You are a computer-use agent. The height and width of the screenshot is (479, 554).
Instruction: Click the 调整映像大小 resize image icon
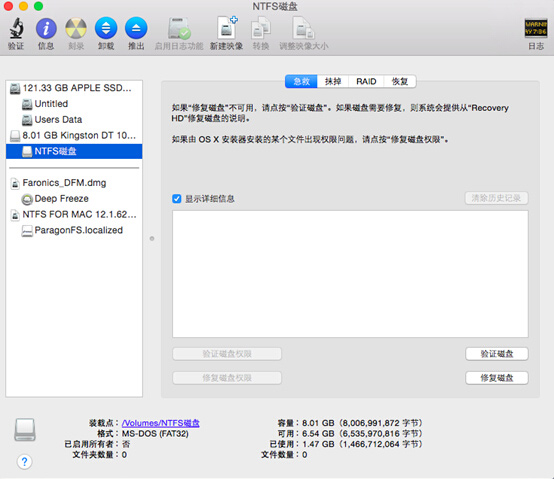(303, 29)
